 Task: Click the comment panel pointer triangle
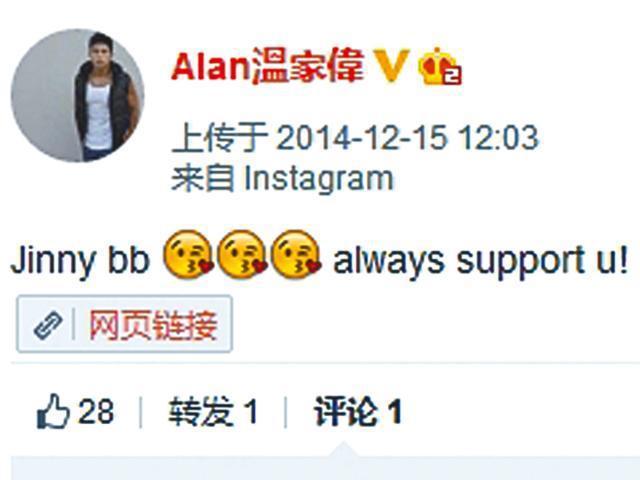[344, 449]
